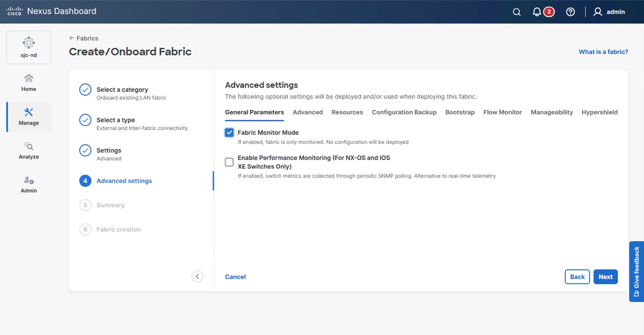Open the Flow Monitor tab
This screenshot has height=335, width=644.
[503, 112]
